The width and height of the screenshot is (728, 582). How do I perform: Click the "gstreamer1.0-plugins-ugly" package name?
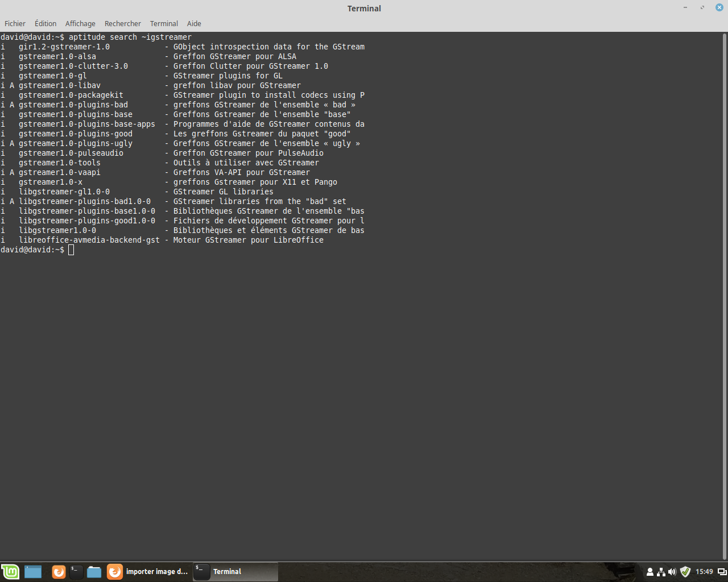[76, 143]
